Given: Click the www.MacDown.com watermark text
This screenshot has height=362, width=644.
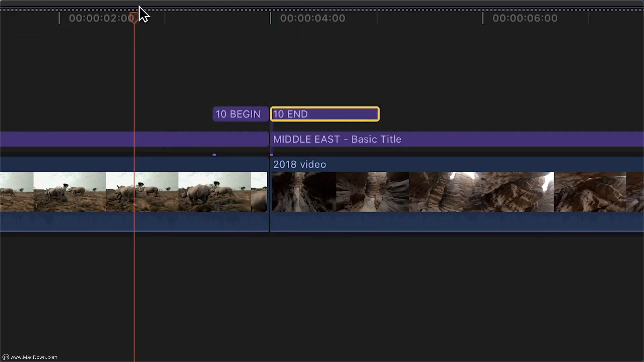Looking at the screenshot, I should pos(34,357).
